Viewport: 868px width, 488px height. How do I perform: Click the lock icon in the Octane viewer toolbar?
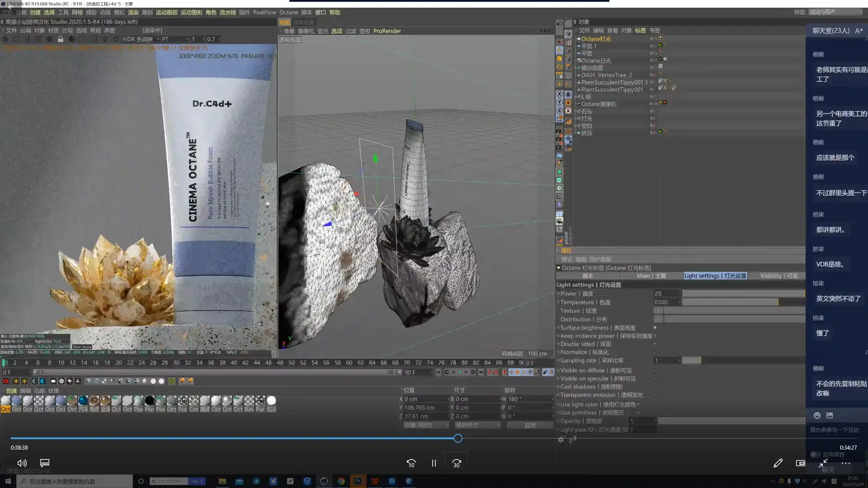coord(60,39)
